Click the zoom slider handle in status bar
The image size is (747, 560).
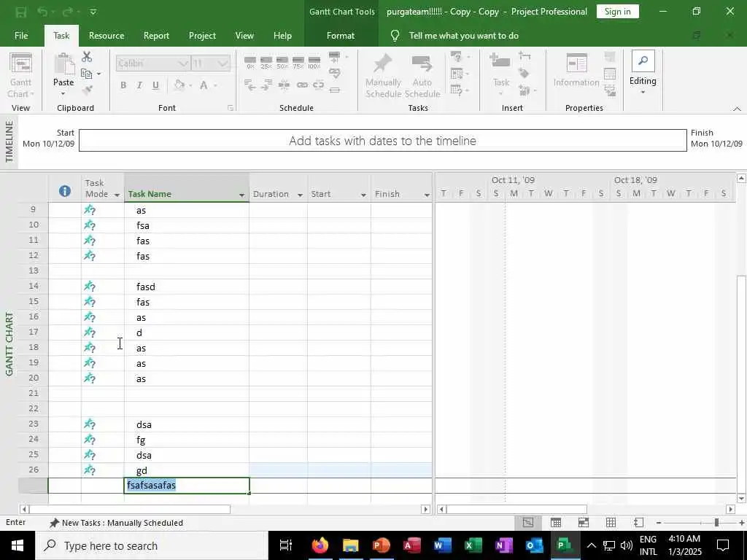pyautogui.click(x=716, y=523)
